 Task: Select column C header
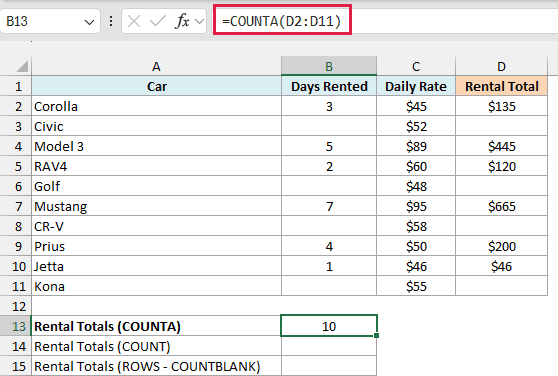coord(416,66)
